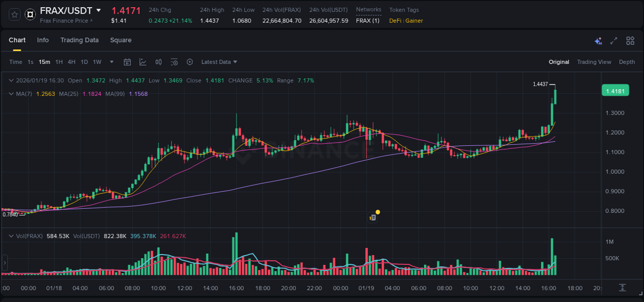644x302 pixels.
Task: Launch the AI chart assistant
Action: (x=598, y=40)
